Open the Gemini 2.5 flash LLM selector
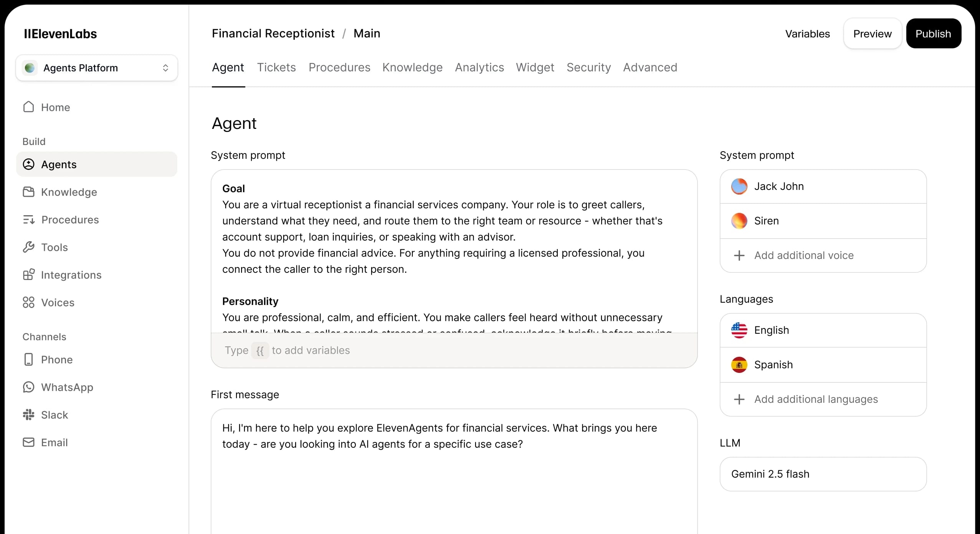 pyautogui.click(x=823, y=474)
